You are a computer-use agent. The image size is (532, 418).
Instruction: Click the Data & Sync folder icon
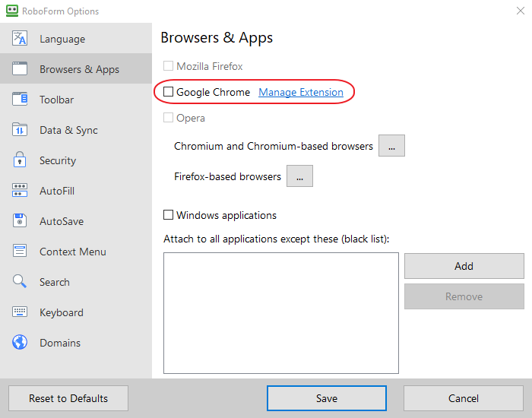point(20,129)
